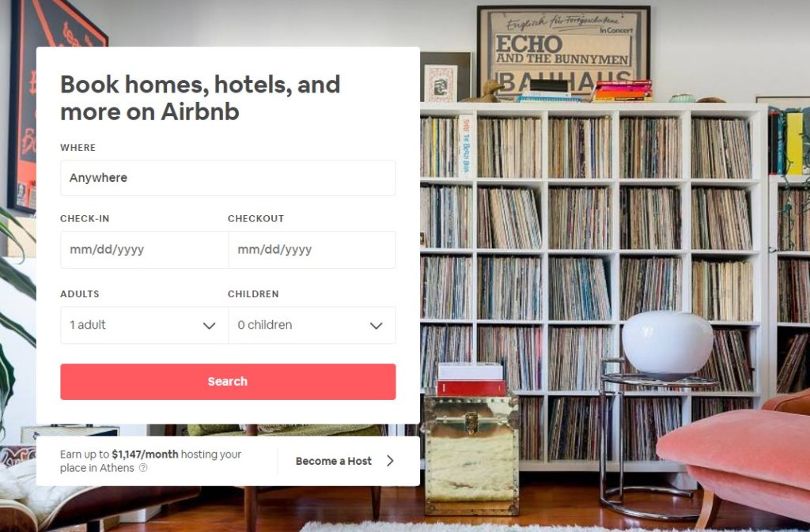Focus the Anywhere destination field
The width and height of the screenshot is (810, 532).
[228, 178]
